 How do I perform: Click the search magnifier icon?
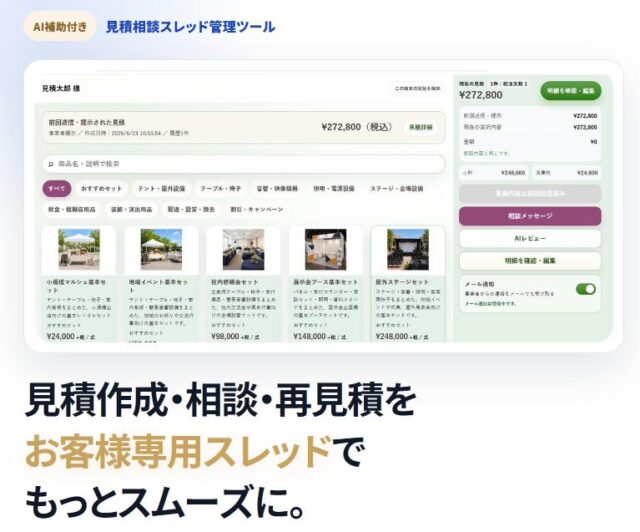(x=51, y=164)
